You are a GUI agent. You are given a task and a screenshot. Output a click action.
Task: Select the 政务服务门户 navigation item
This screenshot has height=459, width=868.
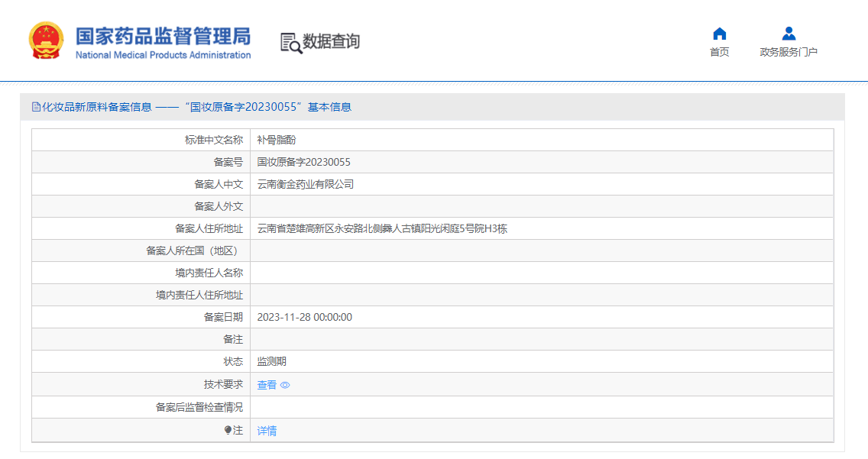[x=788, y=50]
